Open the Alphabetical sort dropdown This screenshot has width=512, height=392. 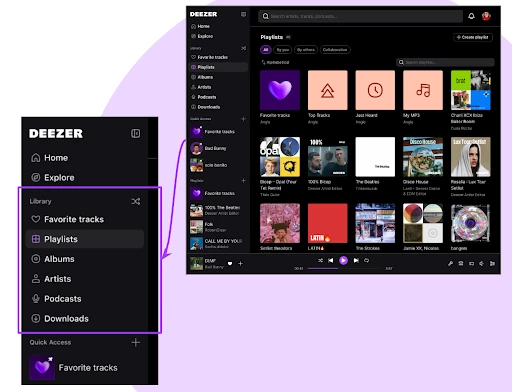click(275, 62)
